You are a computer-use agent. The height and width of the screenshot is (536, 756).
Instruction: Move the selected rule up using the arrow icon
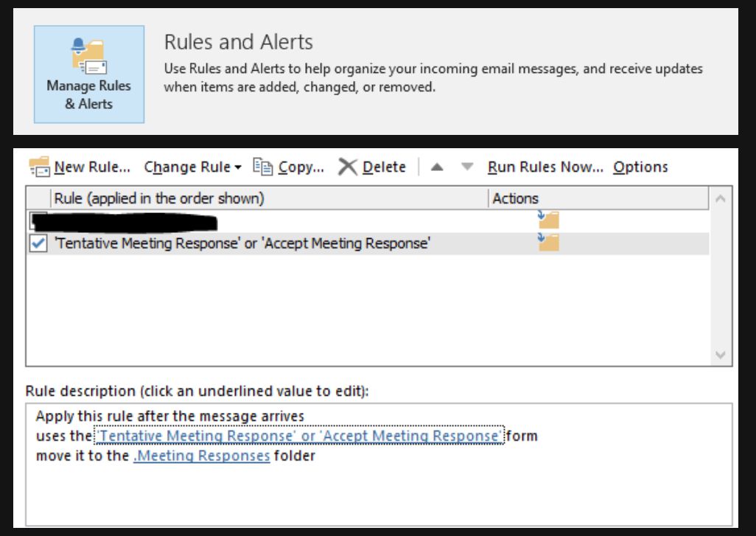(437, 167)
